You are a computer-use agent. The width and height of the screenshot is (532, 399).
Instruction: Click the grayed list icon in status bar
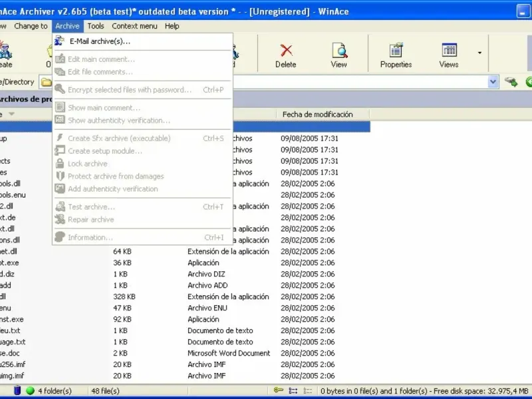(x=308, y=391)
